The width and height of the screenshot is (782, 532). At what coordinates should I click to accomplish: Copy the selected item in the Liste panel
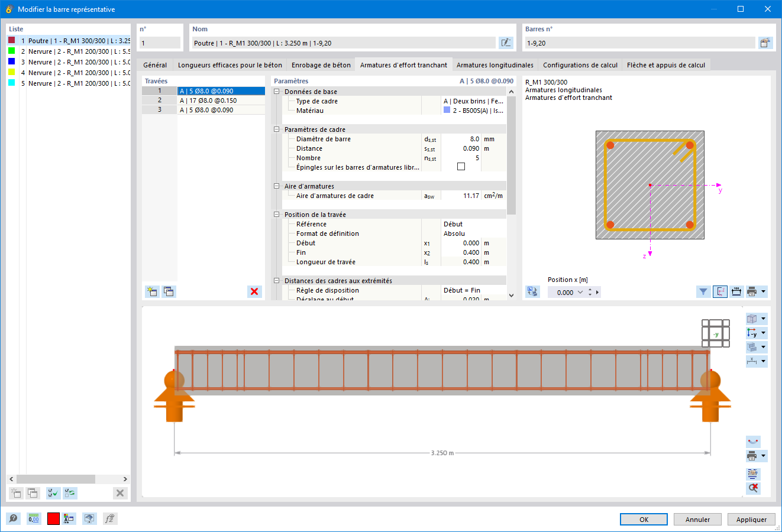33,493
